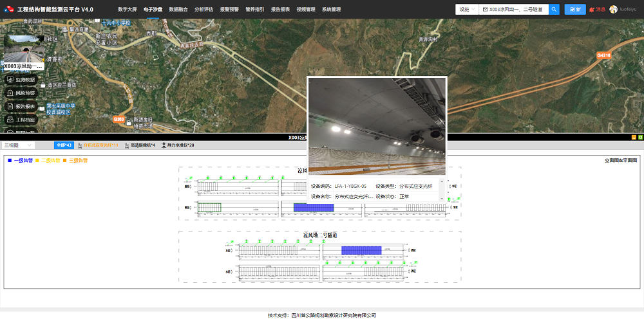Select the 全部*43 filter button

[x=64, y=145]
